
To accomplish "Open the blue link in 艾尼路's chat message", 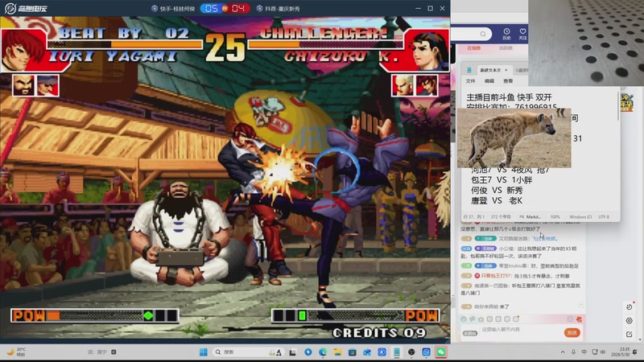I will pos(545,238).
